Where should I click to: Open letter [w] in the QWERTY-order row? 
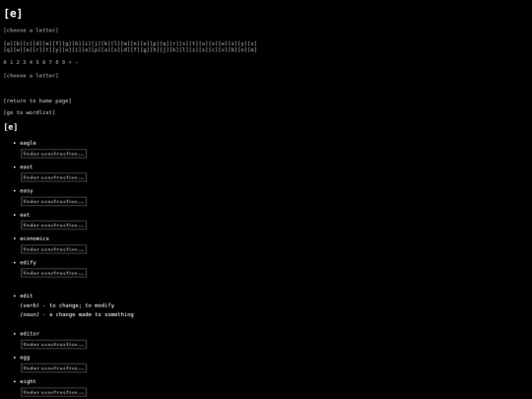tap(18, 50)
